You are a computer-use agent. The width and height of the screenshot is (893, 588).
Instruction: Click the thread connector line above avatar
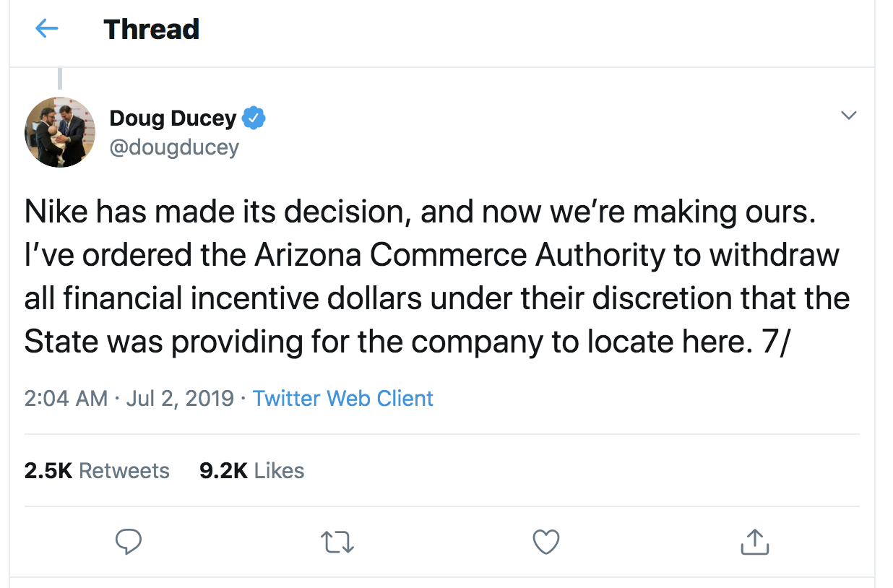pyautogui.click(x=60, y=78)
